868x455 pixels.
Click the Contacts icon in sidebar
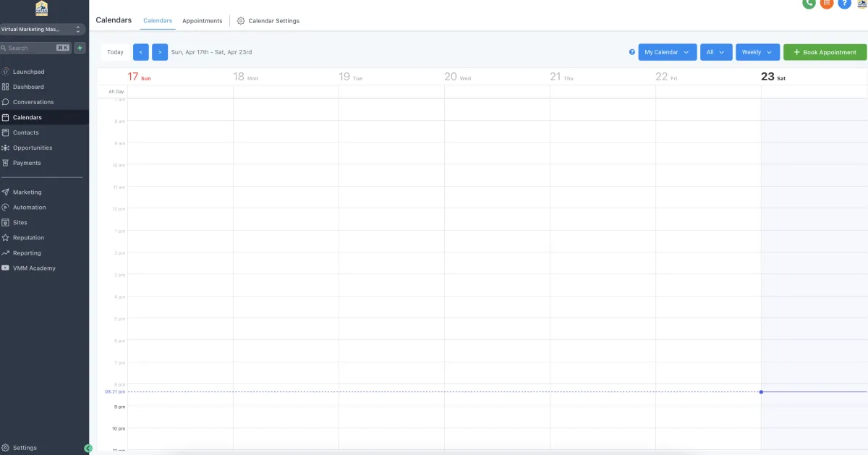6,132
